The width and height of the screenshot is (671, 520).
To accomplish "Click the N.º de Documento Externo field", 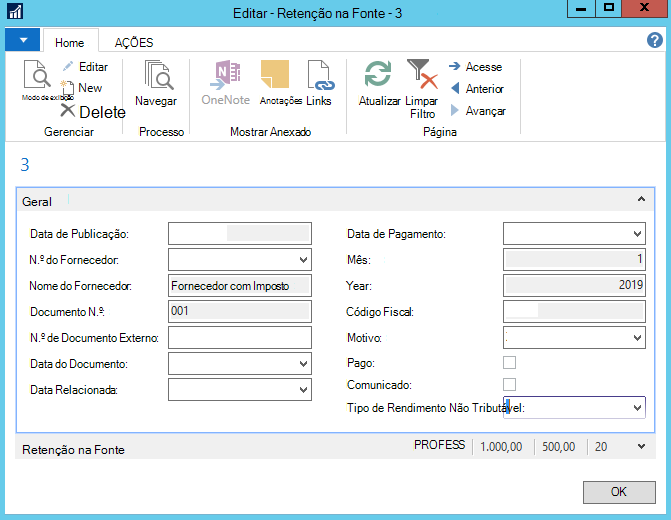I will [x=240, y=338].
